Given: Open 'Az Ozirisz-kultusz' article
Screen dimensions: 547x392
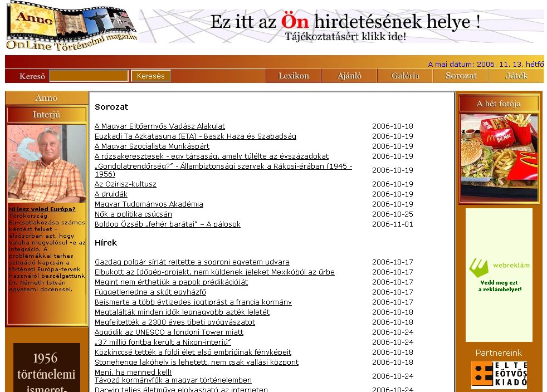Looking at the screenshot, I should click(x=125, y=184).
